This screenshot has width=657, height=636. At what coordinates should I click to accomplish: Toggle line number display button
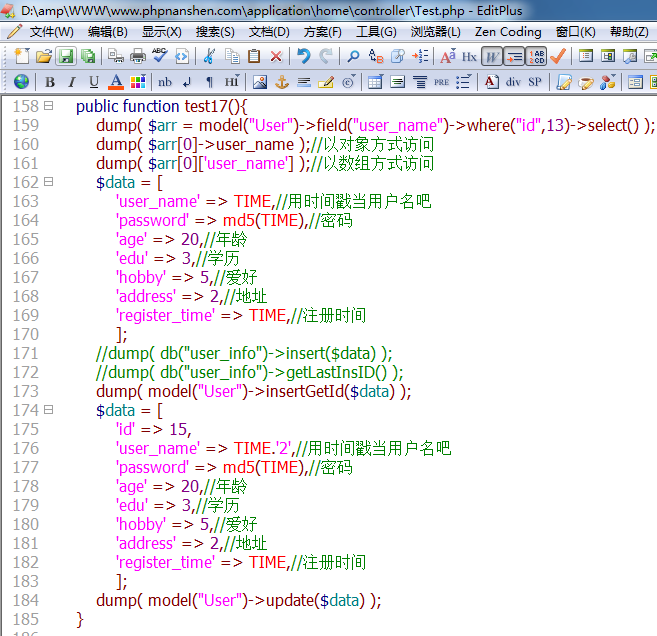(536, 56)
